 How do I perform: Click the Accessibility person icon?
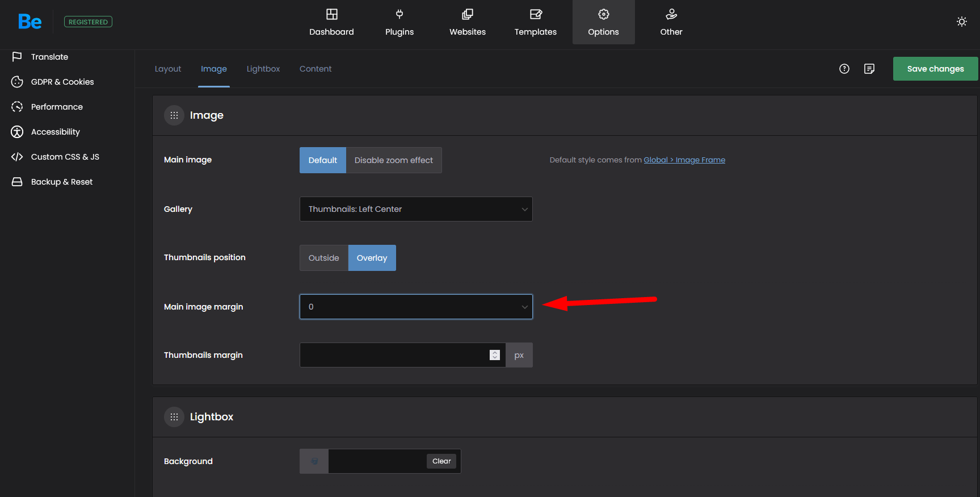[x=17, y=132]
